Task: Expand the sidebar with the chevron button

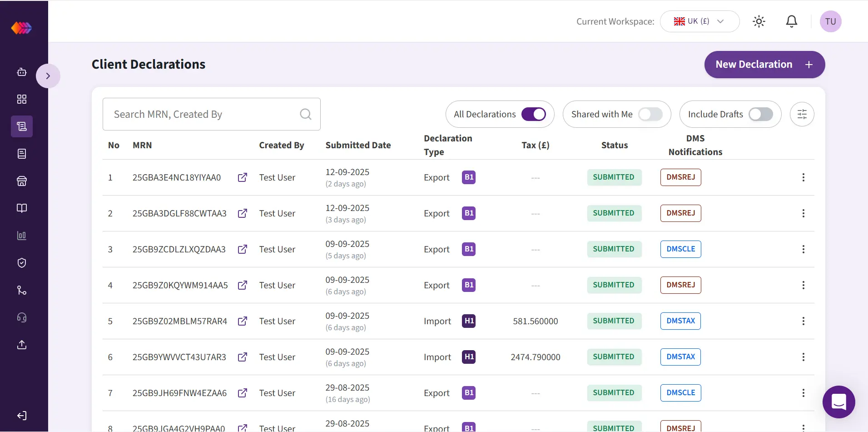Action: point(48,76)
